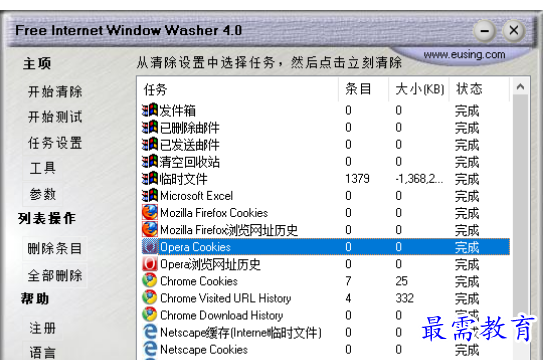
Task: Select the Microsoft Excel task text
Action: point(196,196)
